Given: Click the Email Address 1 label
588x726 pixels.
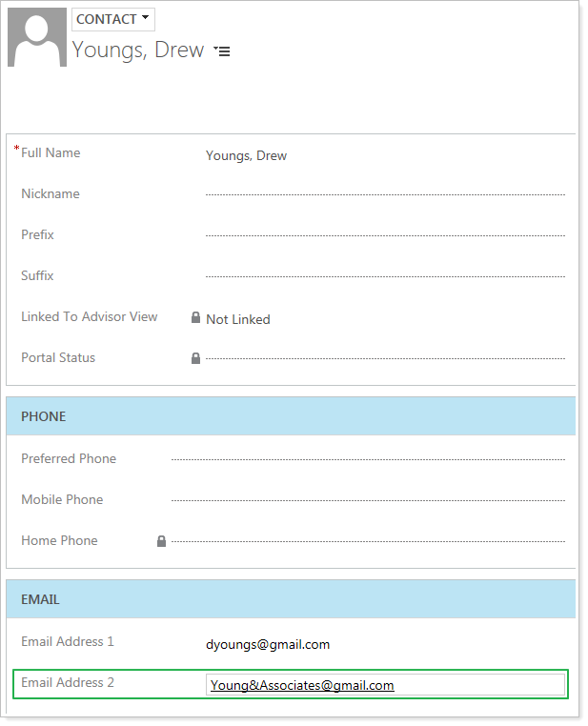Looking at the screenshot, I should click(x=67, y=641).
